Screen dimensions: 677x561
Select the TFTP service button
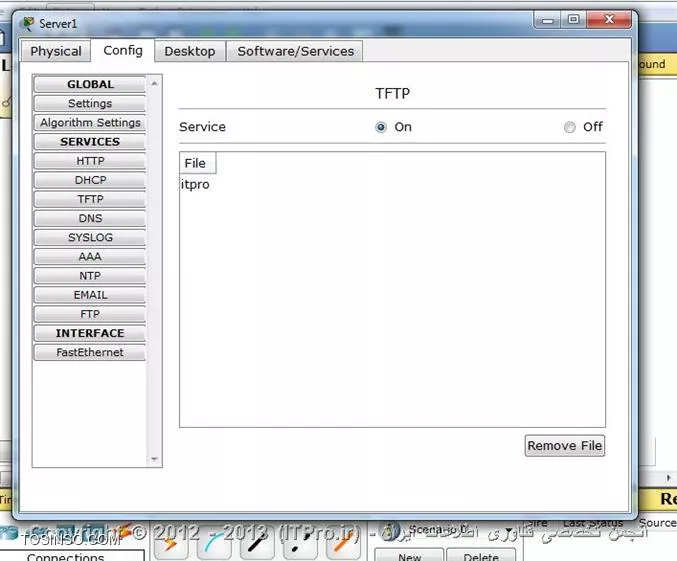point(90,199)
